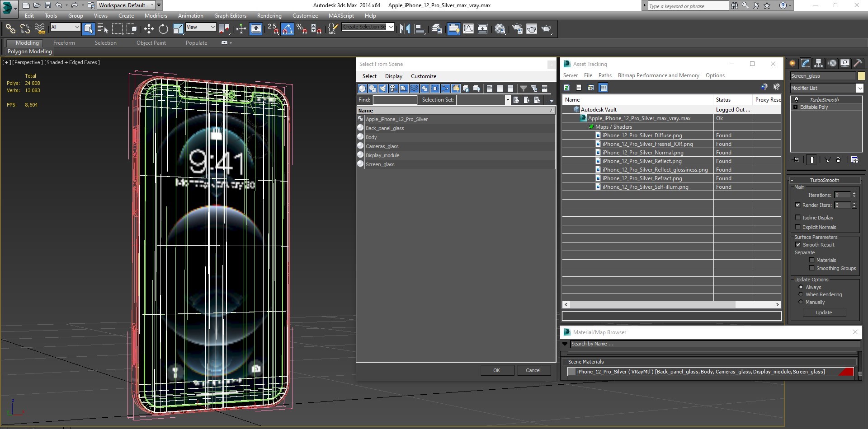Enable Separate by Materials checkbox
The height and width of the screenshot is (429, 868).
pos(811,260)
